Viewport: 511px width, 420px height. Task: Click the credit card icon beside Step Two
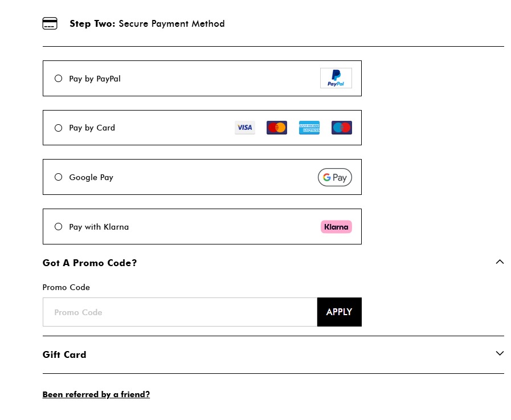coord(50,24)
